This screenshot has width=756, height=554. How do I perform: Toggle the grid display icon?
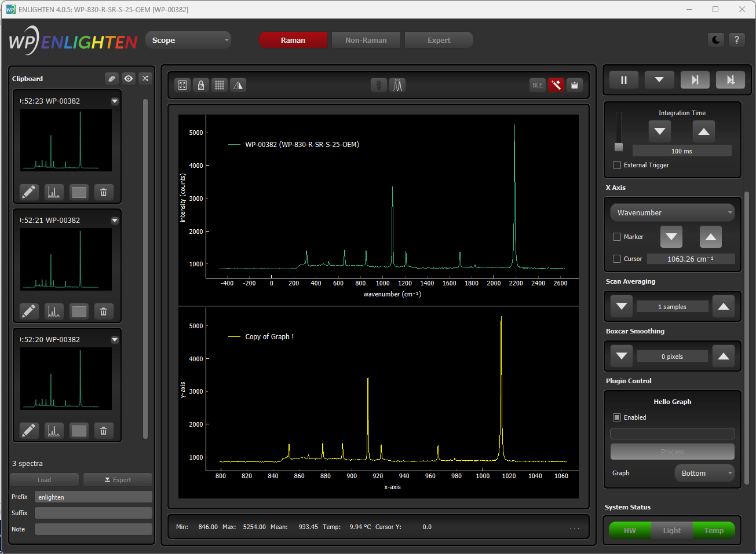tap(220, 85)
